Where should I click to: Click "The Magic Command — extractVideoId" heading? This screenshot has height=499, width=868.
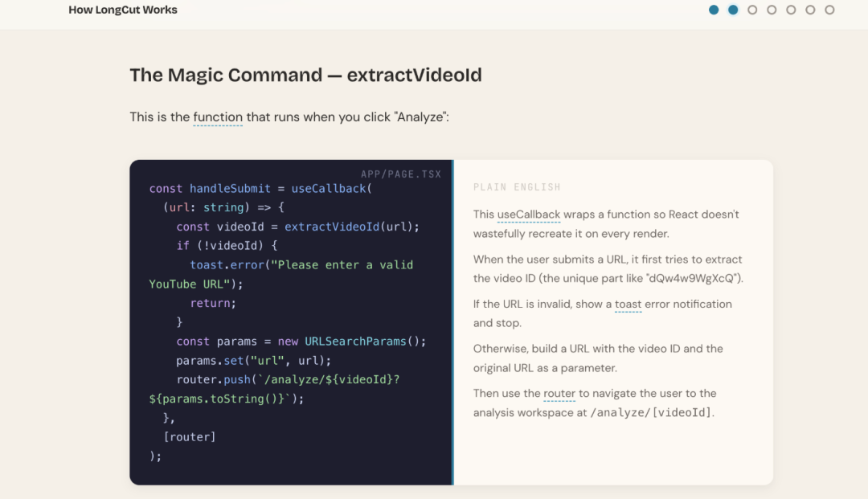point(305,76)
